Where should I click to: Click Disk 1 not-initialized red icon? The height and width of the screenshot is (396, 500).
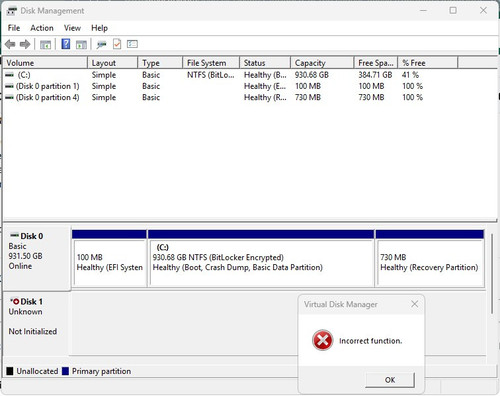click(x=15, y=301)
